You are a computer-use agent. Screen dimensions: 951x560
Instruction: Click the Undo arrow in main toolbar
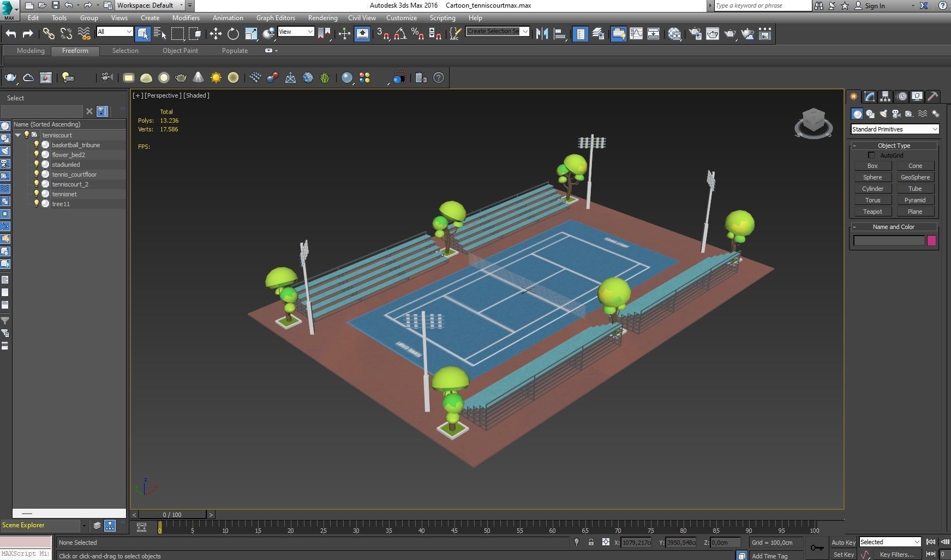tap(11, 34)
